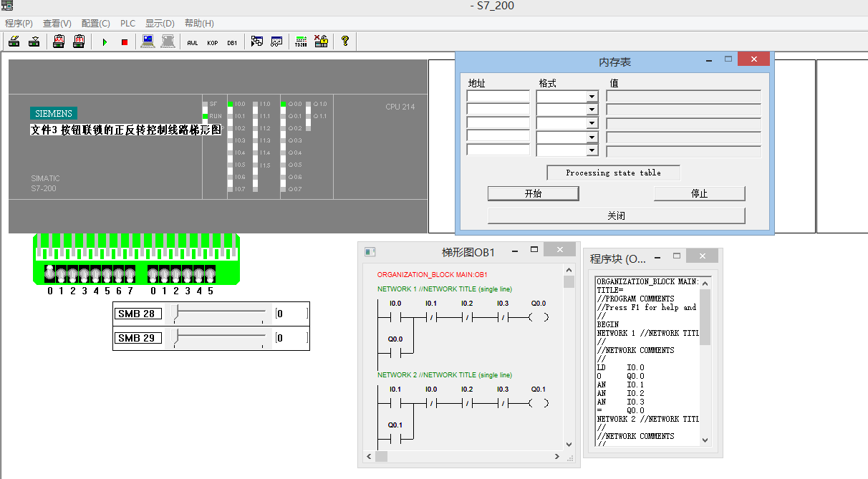Open the 程序(P) menu

pos(19,24)
